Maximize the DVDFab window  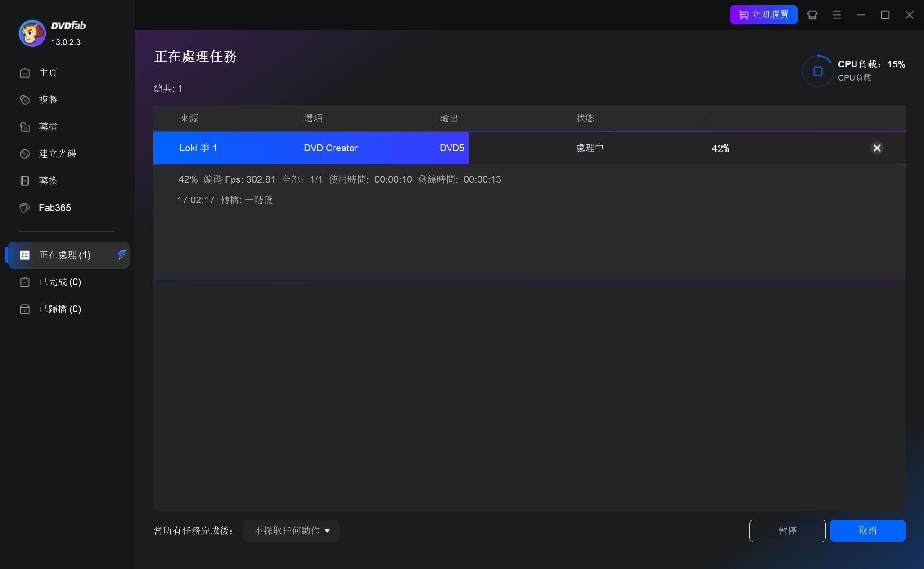885,15
